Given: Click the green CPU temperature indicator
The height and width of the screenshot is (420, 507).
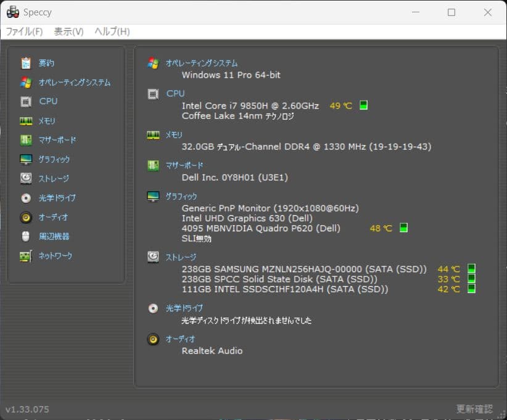Looking at the screenshot, I should [x=363, y=105].
